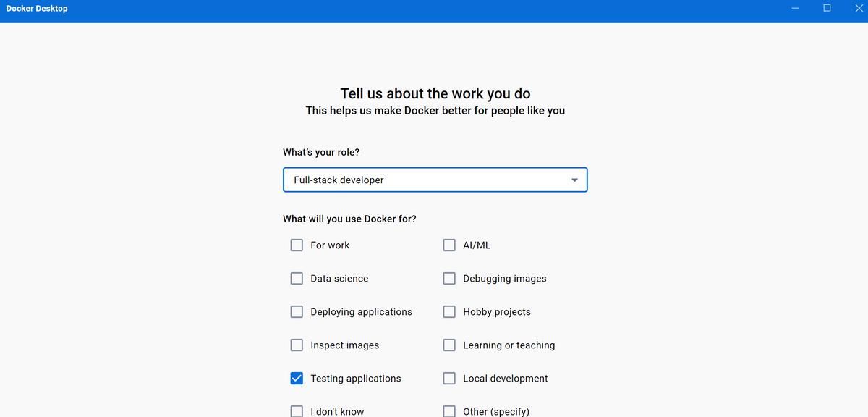Click the dropdown arrow next to Full-stack developer
Image resolution: width=868 pixels, height=417 pixels.
(x=574, y=180)
